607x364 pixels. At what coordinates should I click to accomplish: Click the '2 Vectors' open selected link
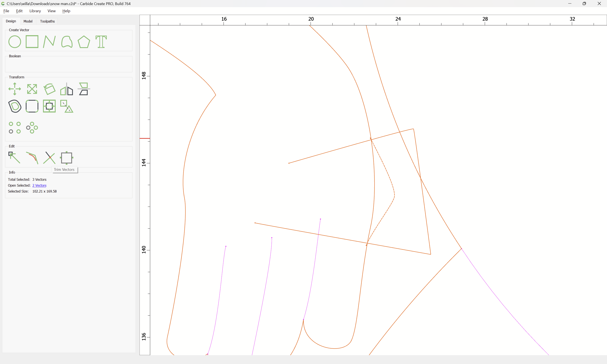39,185
